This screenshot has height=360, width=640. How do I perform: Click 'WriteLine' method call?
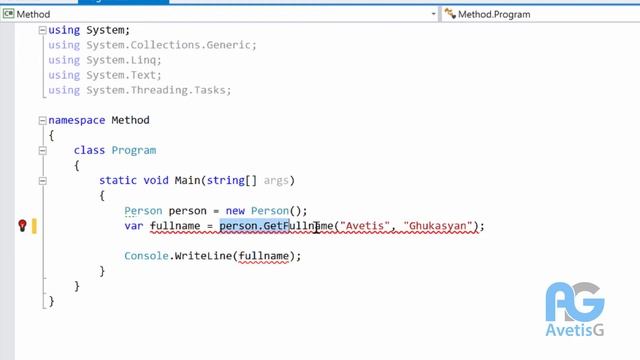click(x=203, y=256)
